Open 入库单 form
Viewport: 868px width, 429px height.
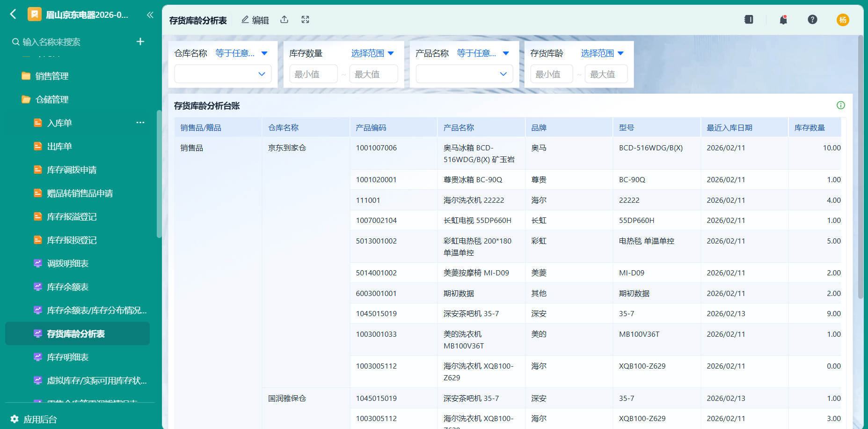(x=59, y=123)
